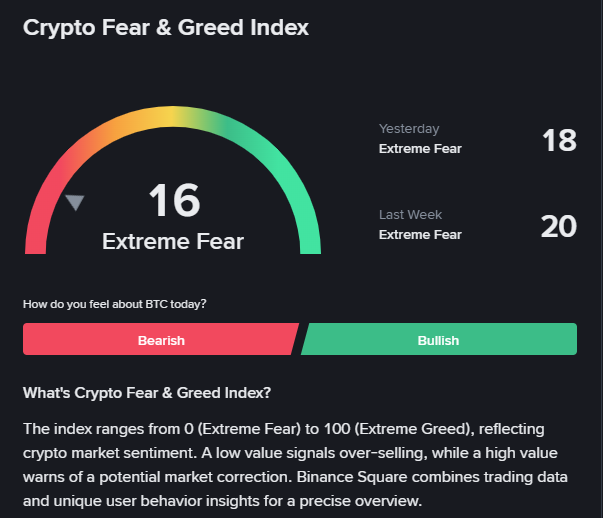The height and width of the screenshot is (518, 603).
Task: Click Yesterday's index value 18
Action: tap(559, 140)
